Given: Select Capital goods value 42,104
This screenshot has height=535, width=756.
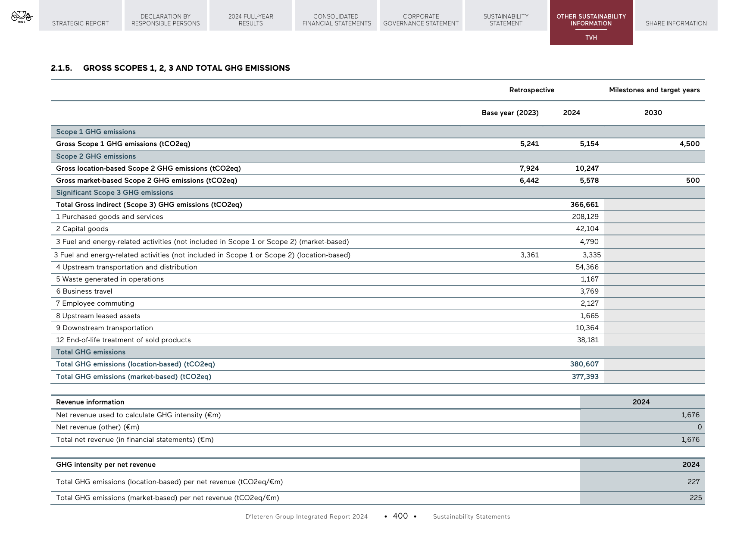Looking at the screenshot, I should (x=587, y=229).
